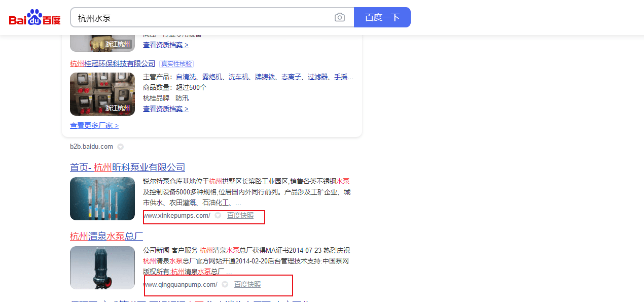
Task: Open the 洗车机 product link
Action: point(238,77)
